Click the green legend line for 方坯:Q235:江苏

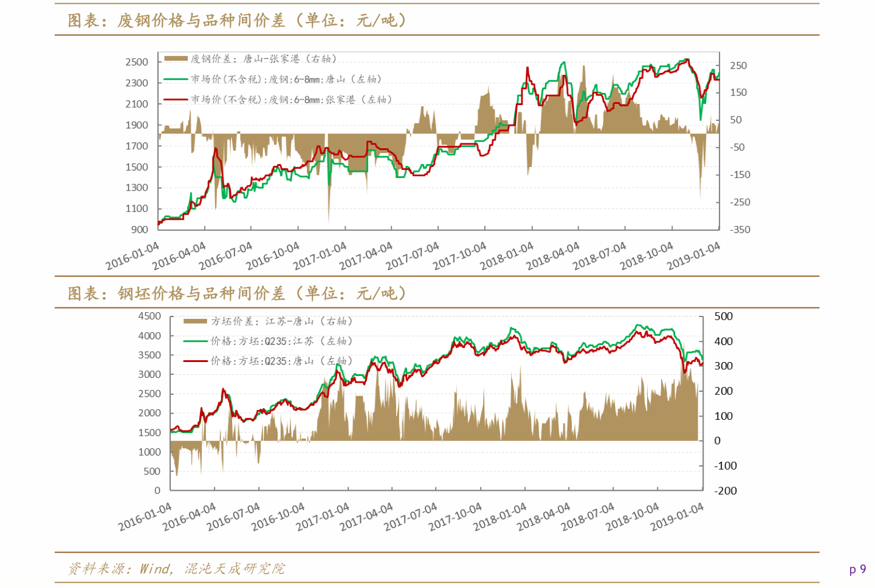195,341
